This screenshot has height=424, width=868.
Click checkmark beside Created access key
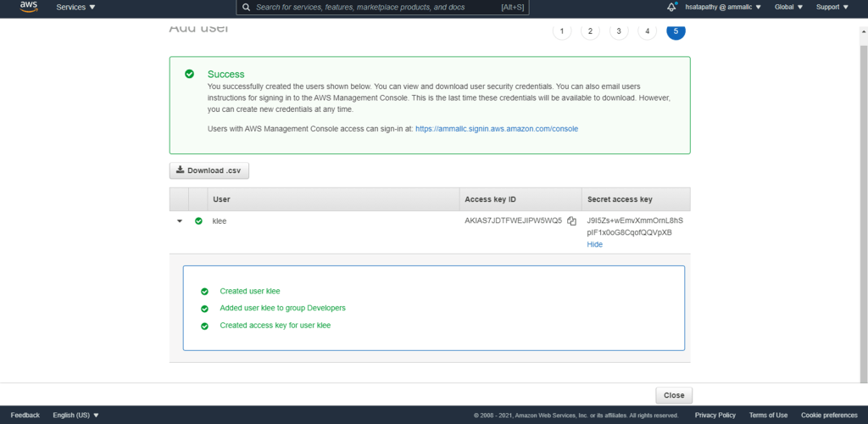click(x=204, y=326)
